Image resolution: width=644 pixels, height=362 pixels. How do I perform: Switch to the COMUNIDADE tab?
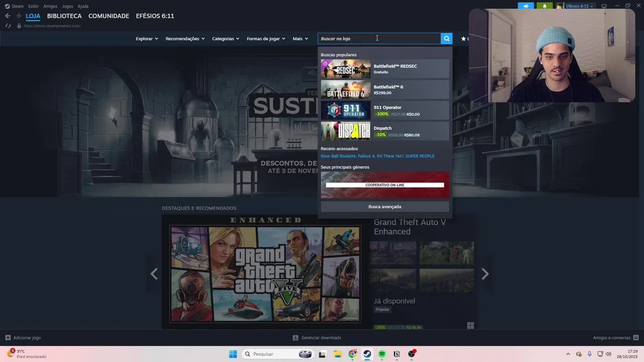[109, 16]
